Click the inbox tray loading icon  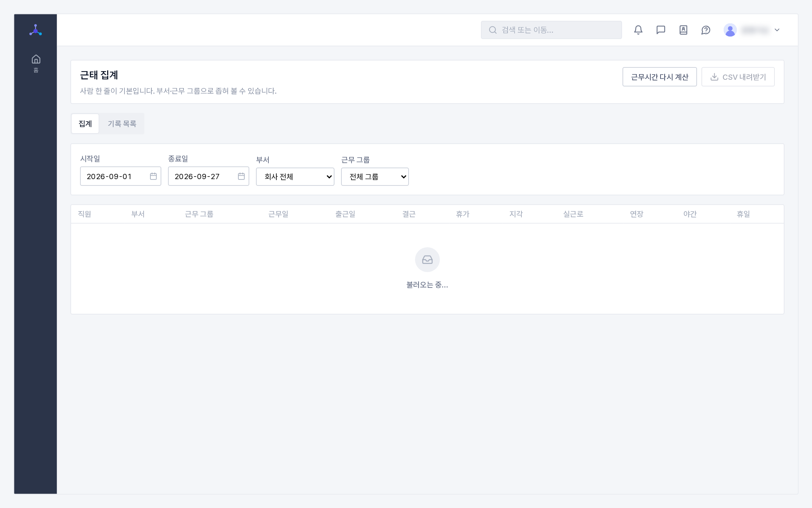(x=427, y=260)
